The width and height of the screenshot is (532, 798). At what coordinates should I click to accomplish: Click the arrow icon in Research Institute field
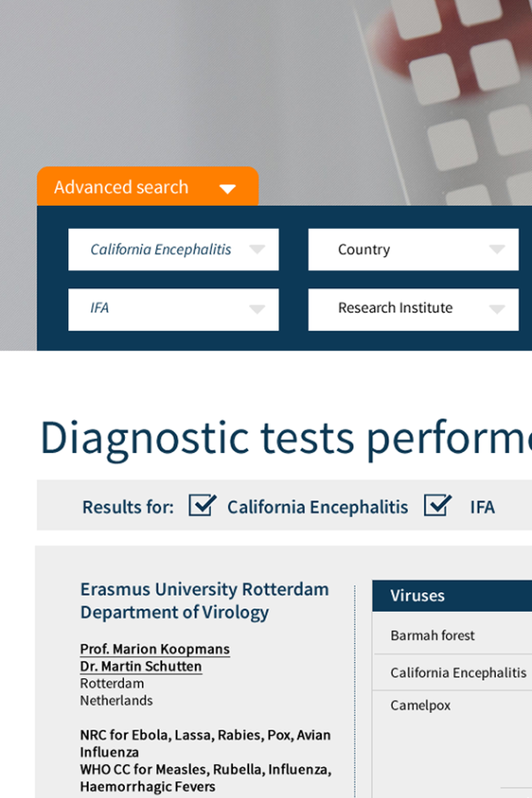pyautogui.click(x=497, y=309)
